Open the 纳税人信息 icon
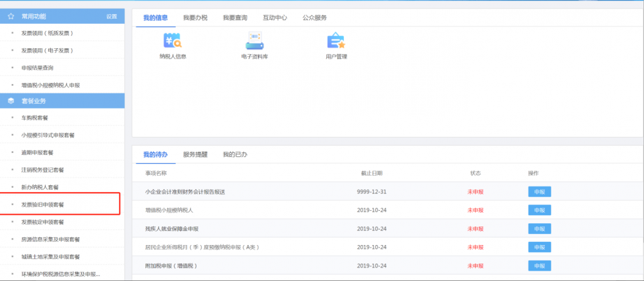Viewport: 644px width, 281px height. coord(173,42)
